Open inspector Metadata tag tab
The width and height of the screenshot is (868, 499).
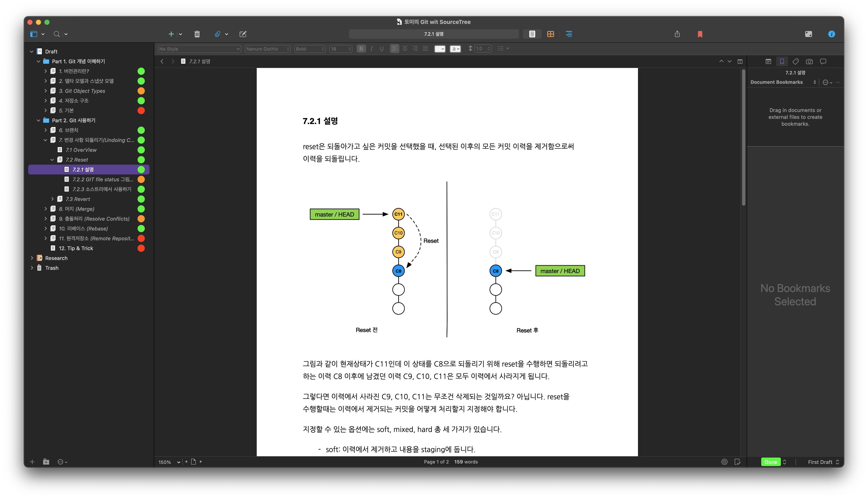point(795,61)
